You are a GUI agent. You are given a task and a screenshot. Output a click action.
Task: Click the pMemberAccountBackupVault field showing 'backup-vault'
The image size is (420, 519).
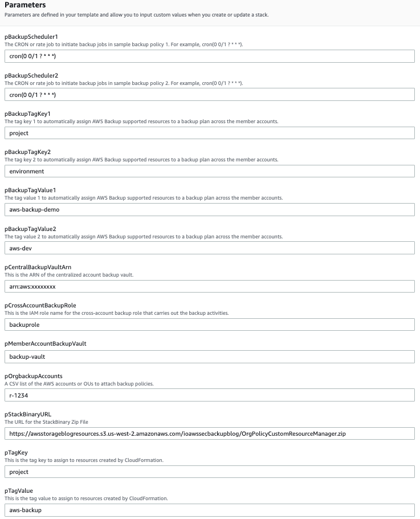(210, 356)
